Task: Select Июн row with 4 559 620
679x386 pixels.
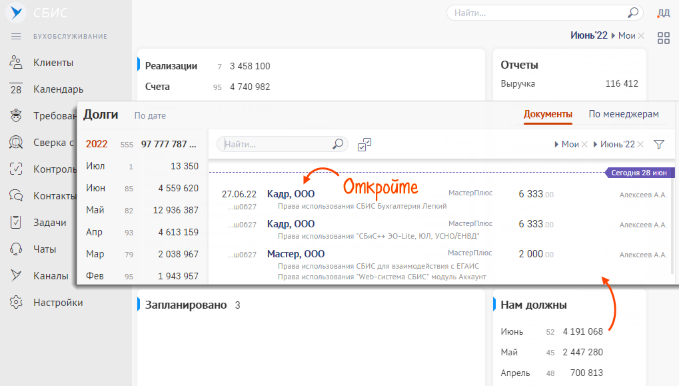Action: coord(142,188)
